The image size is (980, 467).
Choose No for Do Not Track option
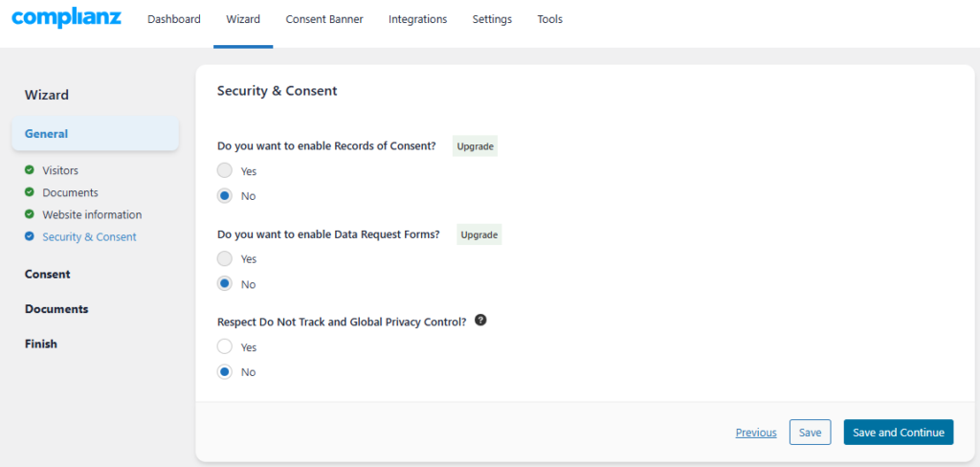224,372
